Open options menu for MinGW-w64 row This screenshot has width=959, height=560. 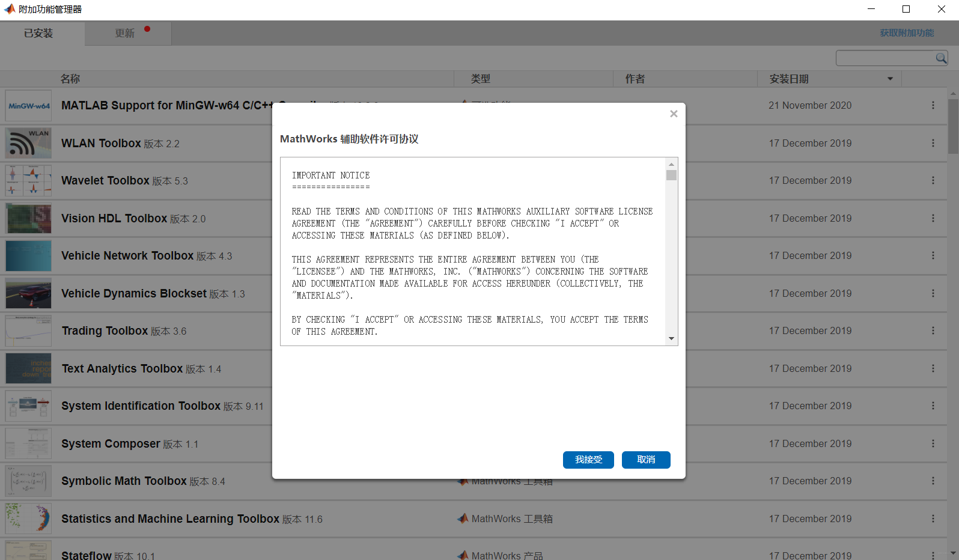click(933, 105)
